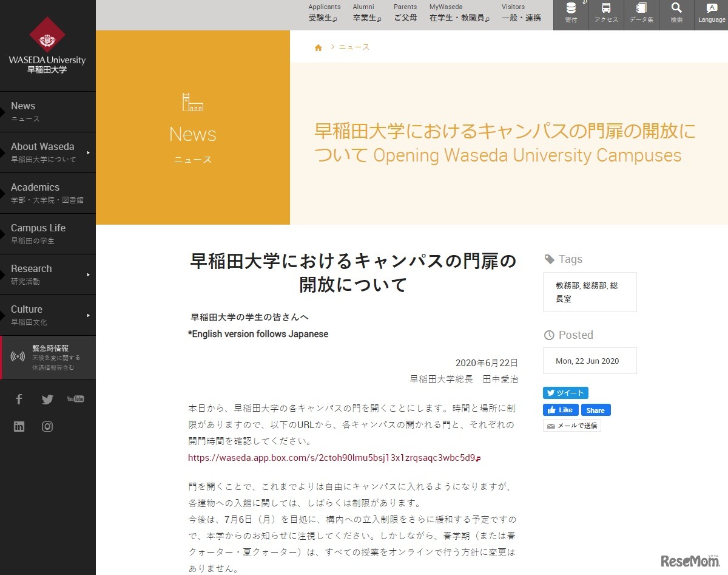
Task: Open Waseda's Facebook page via its icon
Action: click(x=19, y=399)
